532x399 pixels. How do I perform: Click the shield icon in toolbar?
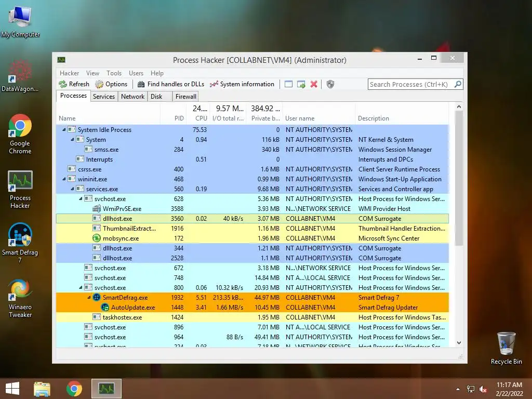[x=330, y=84]
